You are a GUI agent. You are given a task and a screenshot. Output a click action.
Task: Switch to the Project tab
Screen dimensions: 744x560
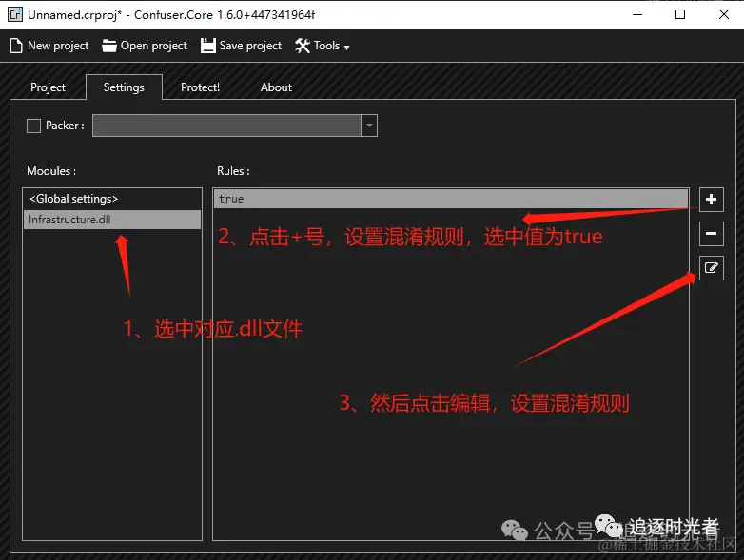pyautogui.click(x=48, y=87)
